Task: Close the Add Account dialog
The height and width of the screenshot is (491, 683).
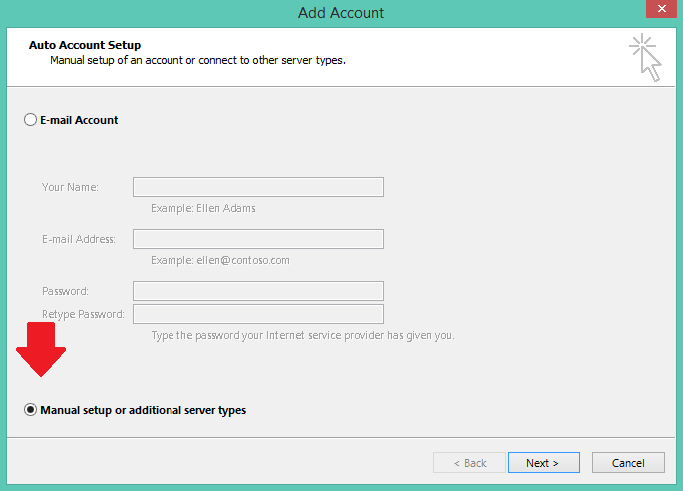Action: 661,9
